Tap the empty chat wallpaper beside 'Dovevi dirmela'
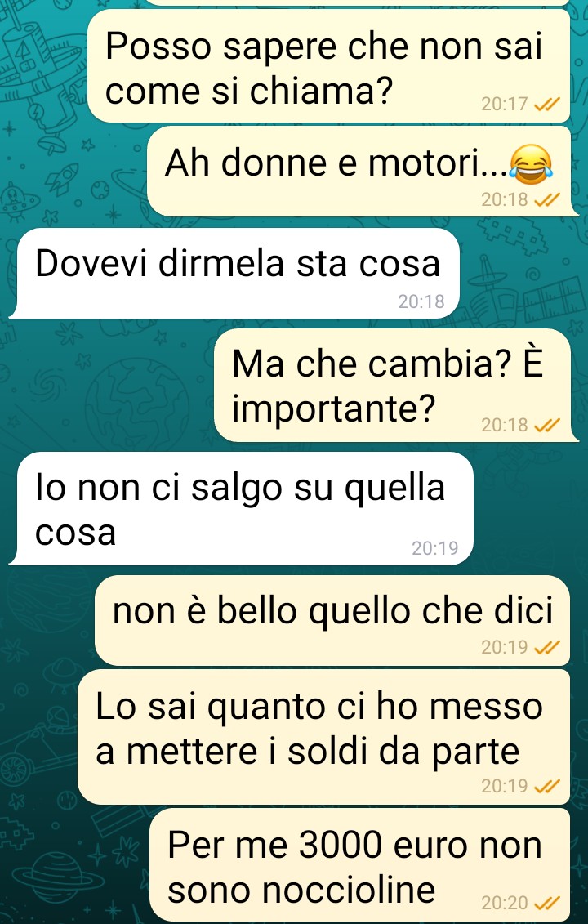Viewport: 588px width, 924px height. pos(521,274)
